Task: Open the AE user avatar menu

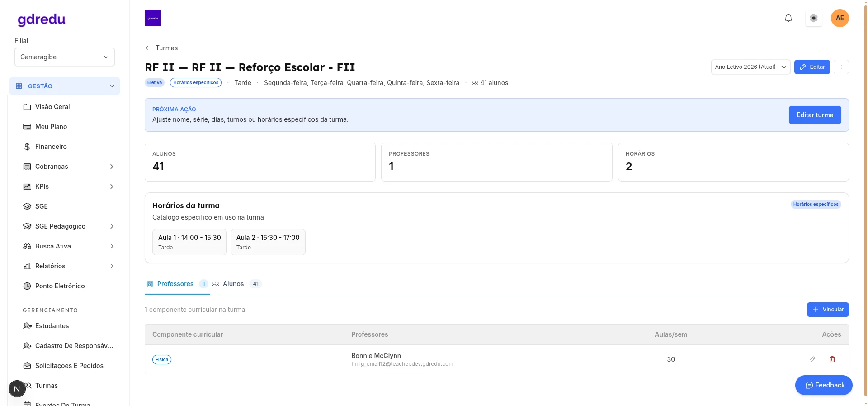Action: pyautogui.click(x=840, y=18)
